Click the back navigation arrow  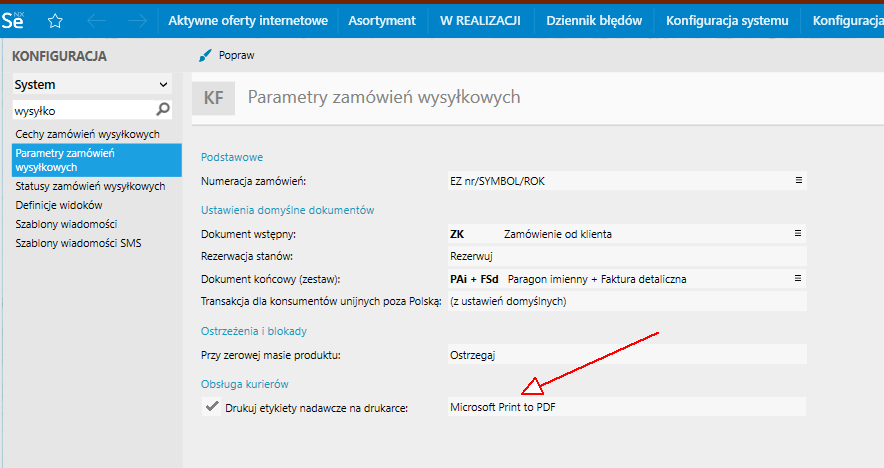[97, 21]
